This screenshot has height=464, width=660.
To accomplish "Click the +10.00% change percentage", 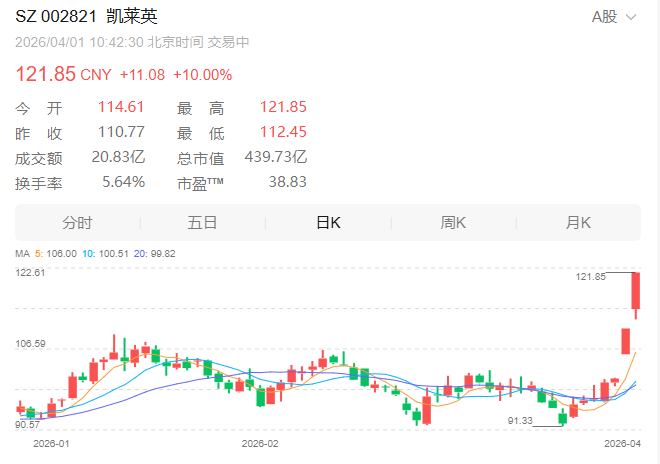I will point(202,75).
